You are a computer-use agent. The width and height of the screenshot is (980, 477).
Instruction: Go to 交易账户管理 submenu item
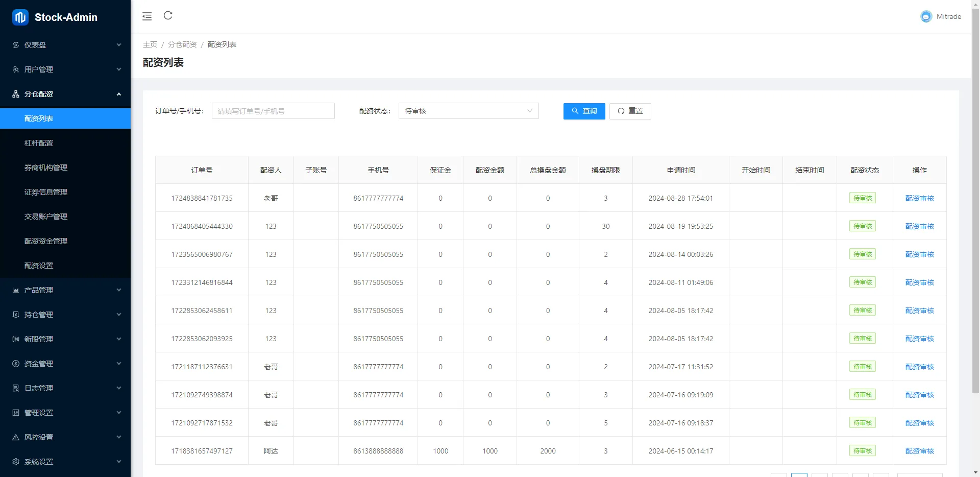(46, 217)
